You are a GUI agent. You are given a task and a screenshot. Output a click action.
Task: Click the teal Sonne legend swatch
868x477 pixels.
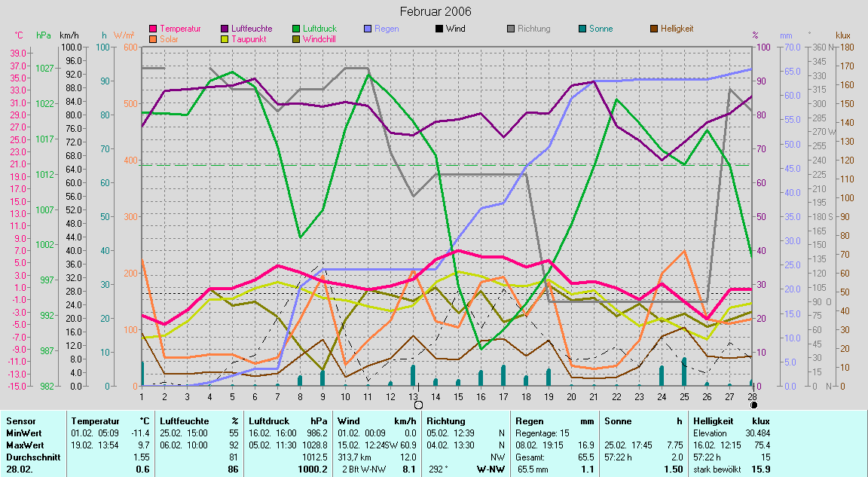coord(581,29)
